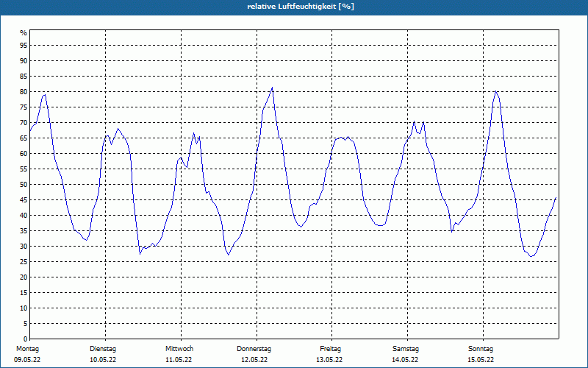Click the y-axis value 85
Screen dimensions: 588x368
point(24,77)
